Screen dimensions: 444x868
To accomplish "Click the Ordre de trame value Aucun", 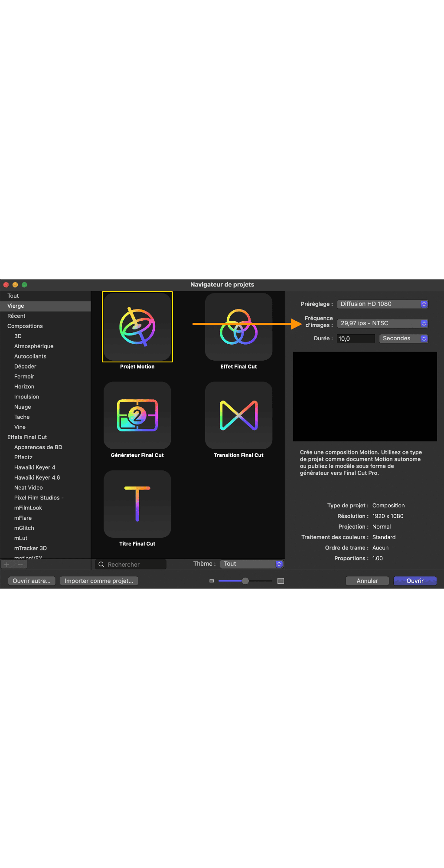I will click(x=381, y=548).
